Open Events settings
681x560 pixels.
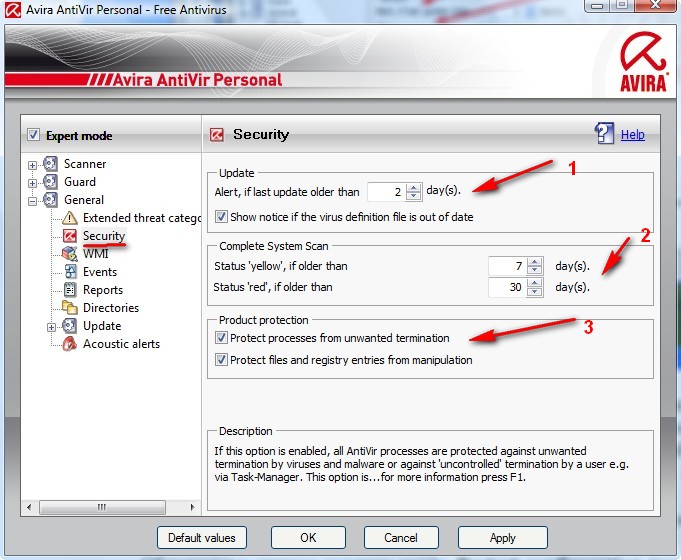100,272
